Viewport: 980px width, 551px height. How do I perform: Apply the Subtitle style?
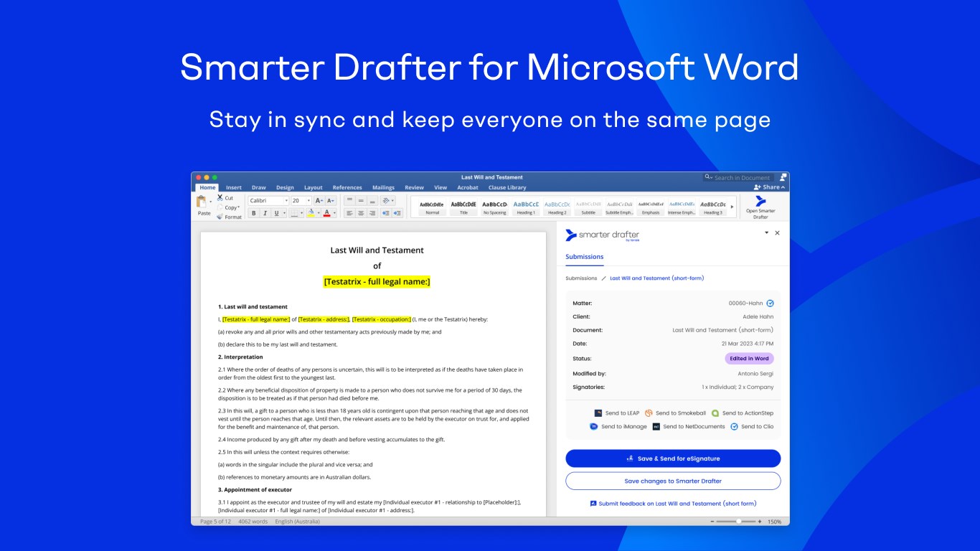588,207
